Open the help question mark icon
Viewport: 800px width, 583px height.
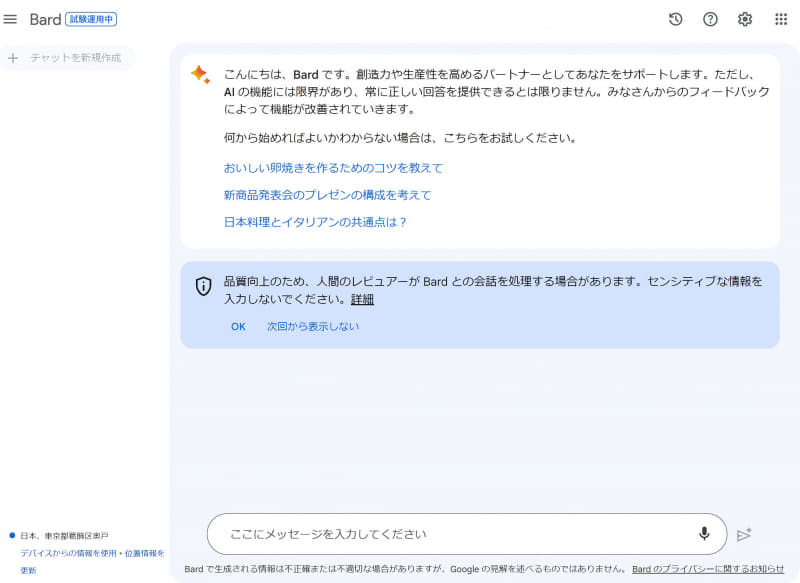click(710, 19)
